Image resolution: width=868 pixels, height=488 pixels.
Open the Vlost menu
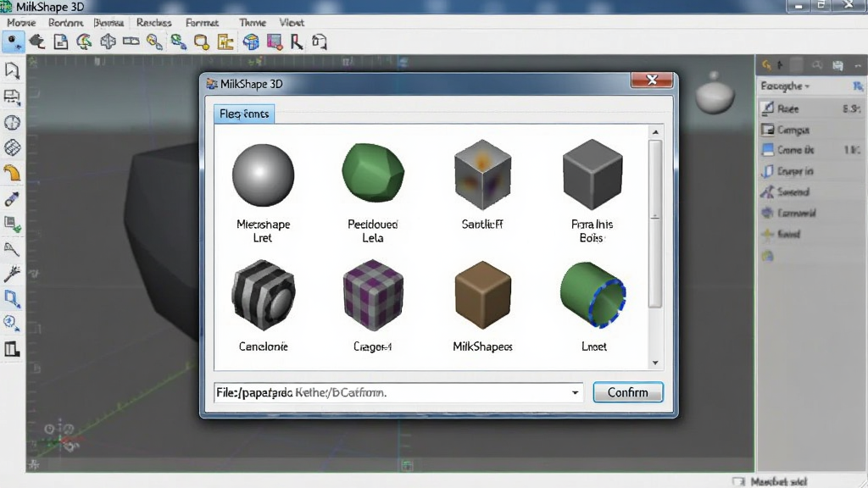(x=292, y=23)
